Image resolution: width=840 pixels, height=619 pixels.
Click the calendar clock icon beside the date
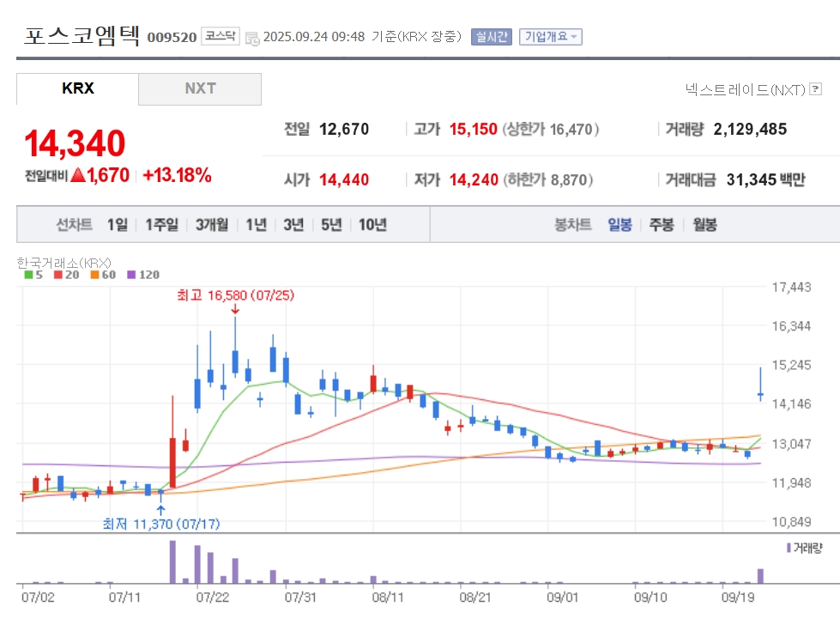[252, 38]
